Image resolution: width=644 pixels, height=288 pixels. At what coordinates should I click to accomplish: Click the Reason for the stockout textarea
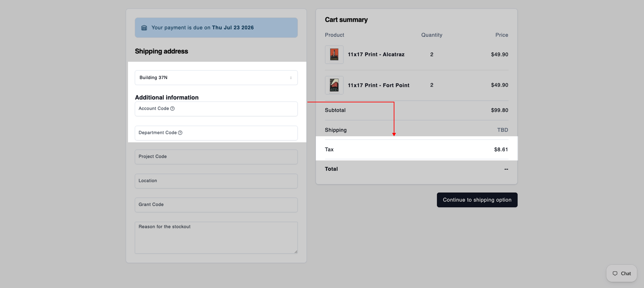click(216, 238)
